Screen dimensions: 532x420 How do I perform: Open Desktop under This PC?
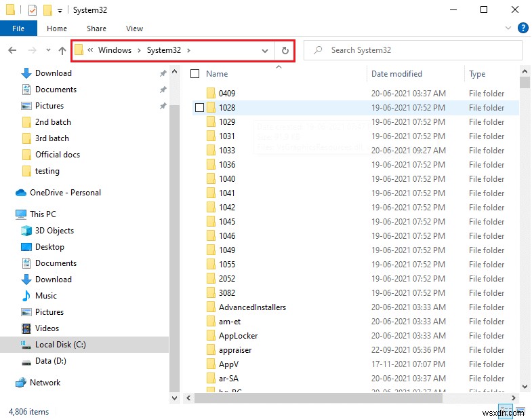pyautogui.click(x=49, y=247)
